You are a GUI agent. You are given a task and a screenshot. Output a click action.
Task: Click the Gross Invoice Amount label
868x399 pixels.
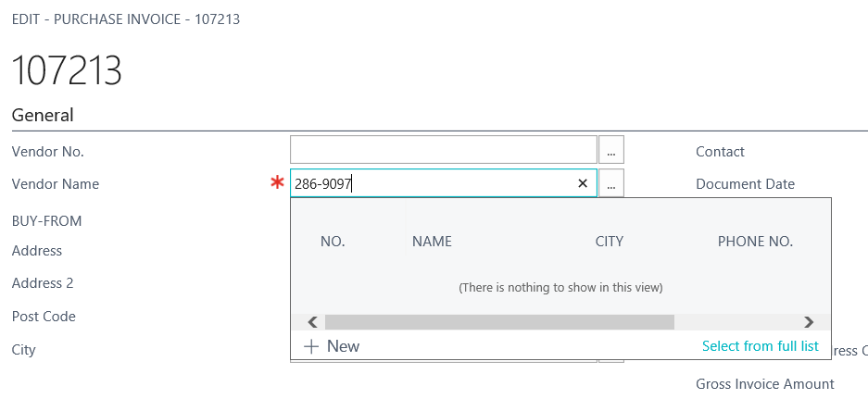(765, 383)
